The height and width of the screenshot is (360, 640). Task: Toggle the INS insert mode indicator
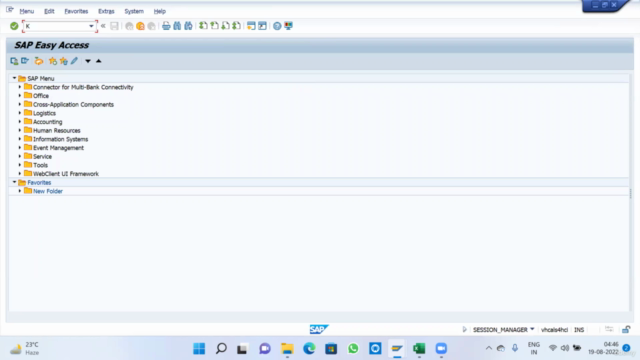pos(579,330)
